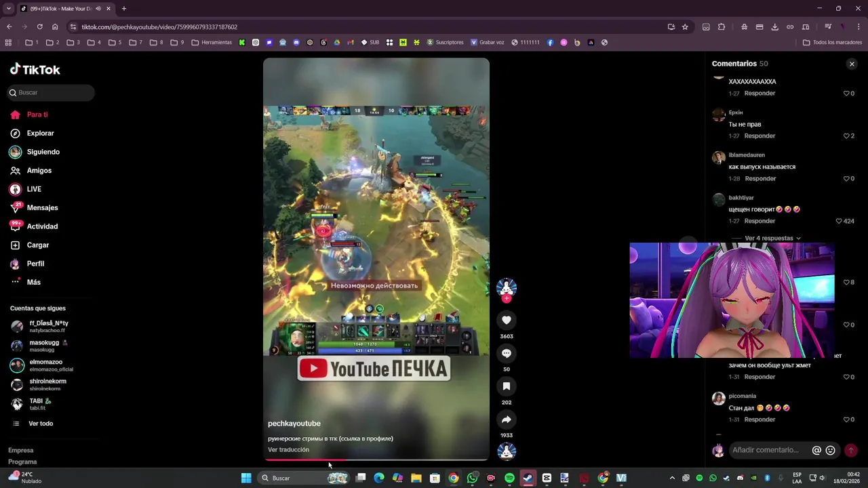Close the Comentarios panel
The height and width of the screenshot is (488, 868).
852,64
